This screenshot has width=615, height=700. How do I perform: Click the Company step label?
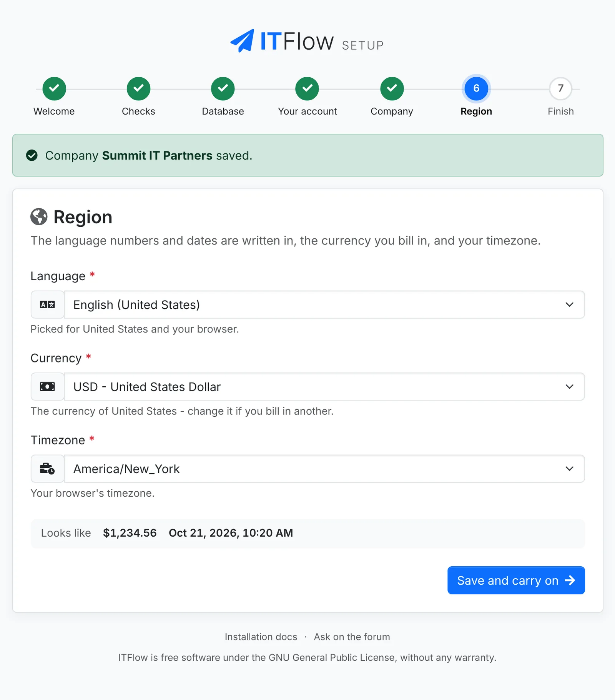tap(392, 111)
